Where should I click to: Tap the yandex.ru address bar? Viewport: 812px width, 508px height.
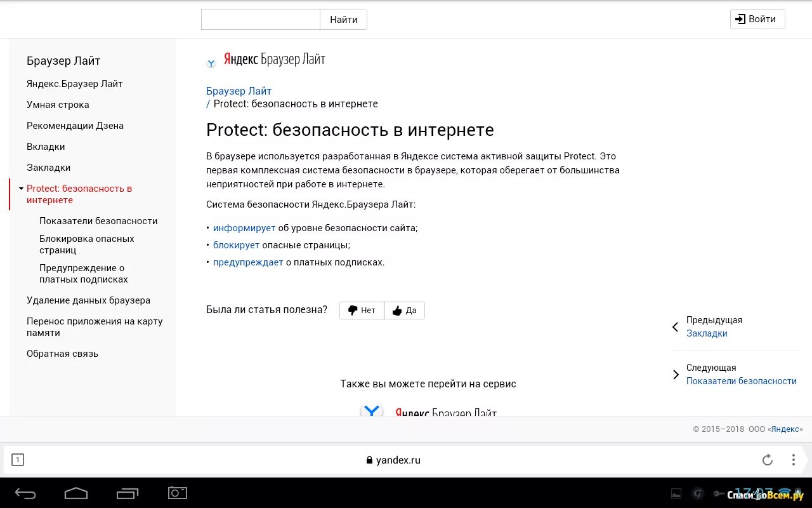pos(393,460)
